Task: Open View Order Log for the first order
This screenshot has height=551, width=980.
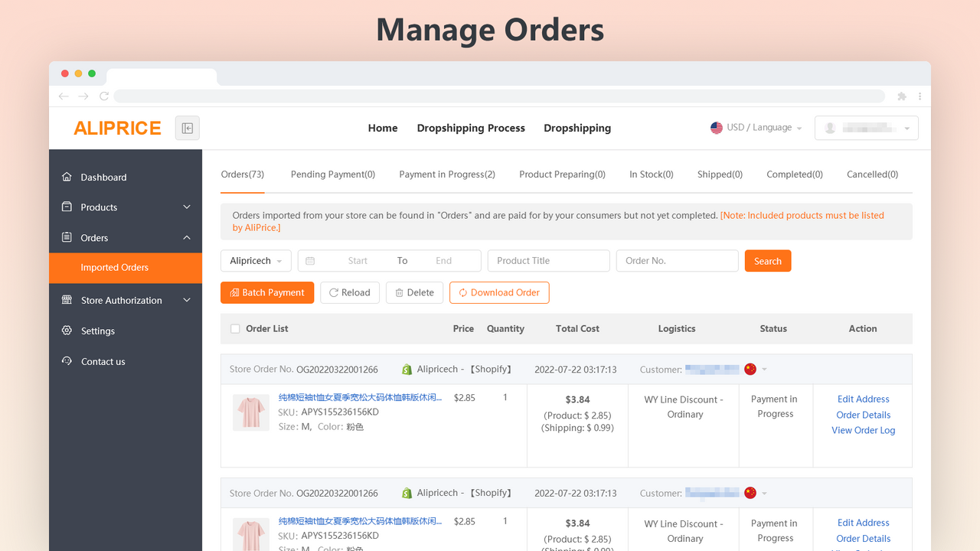Action: point(863,430)
